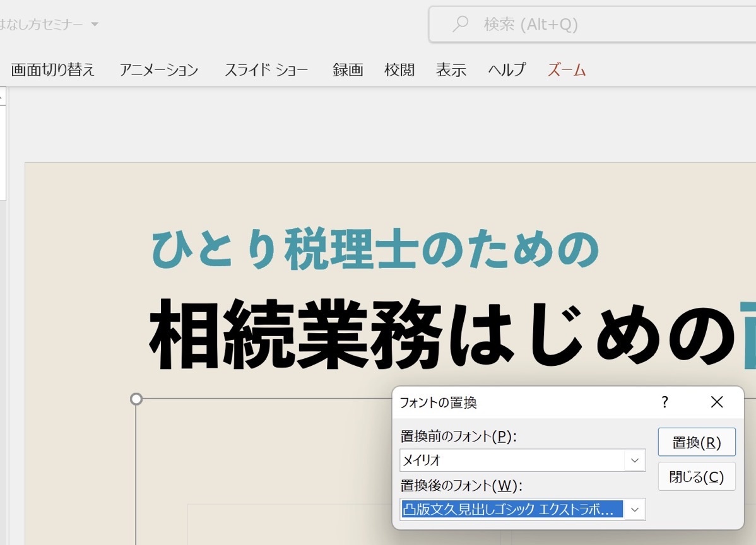Switch to the スライド ショー tab
The height and width of the screenshot is (545, 756).
coord(266,70)
